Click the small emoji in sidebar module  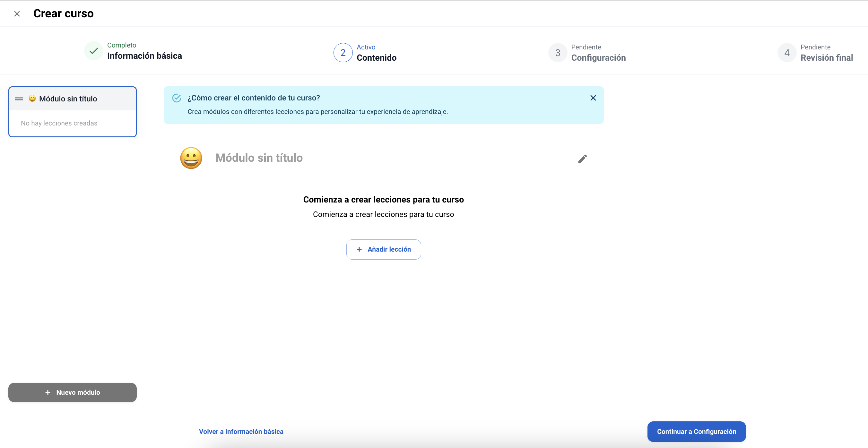click(x=32, y=98)
